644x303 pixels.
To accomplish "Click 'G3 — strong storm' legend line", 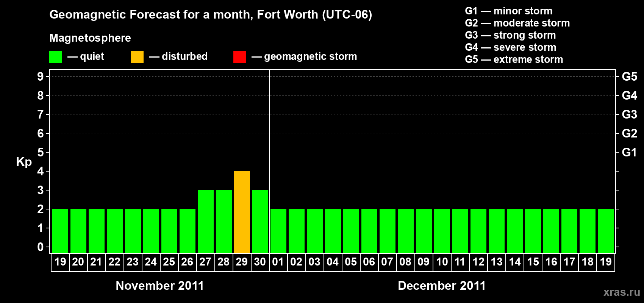I will pos(510,35).
